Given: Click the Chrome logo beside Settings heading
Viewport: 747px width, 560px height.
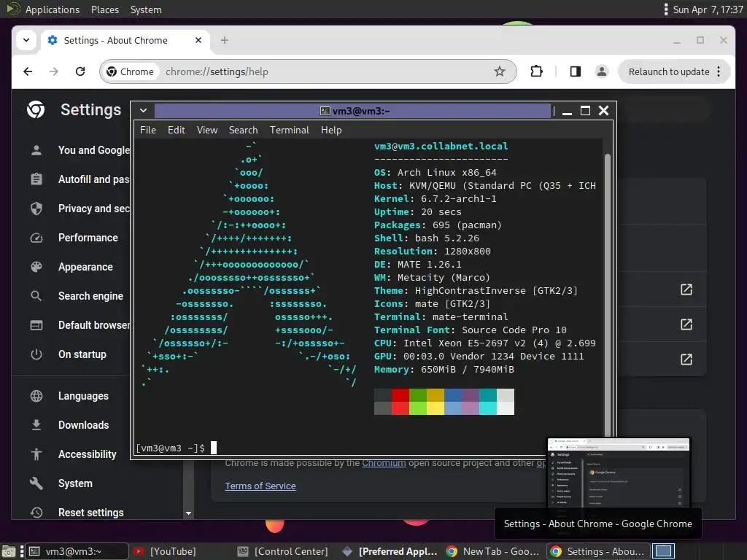Looking at the screenshot, I should coord(36,109).
